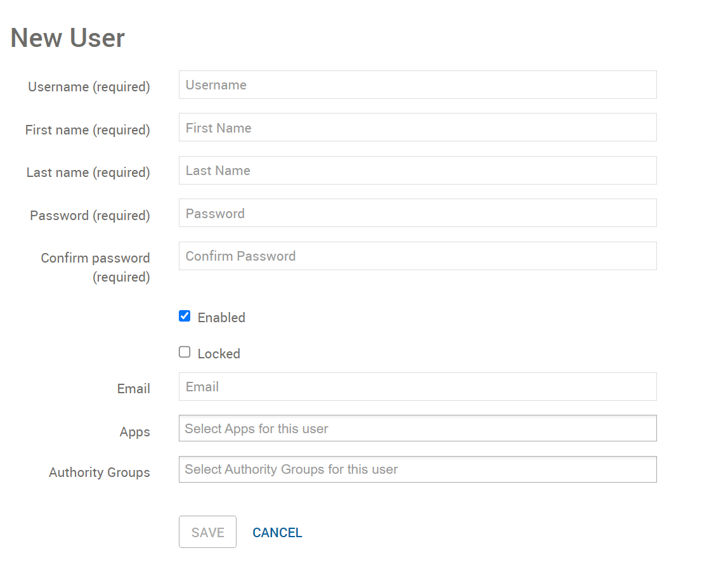Click the "First name (required)" label
728x567 pixels.
pos(88,130)
